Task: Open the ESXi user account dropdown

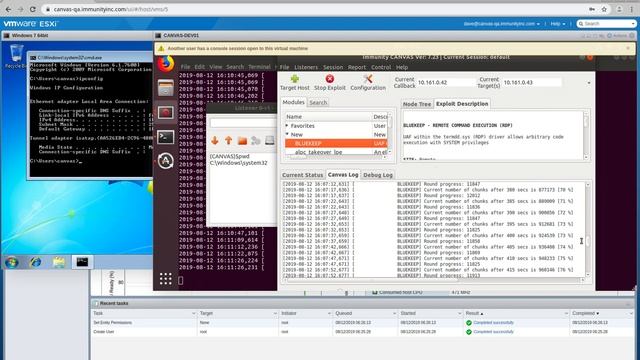Action: click(x=502, y=24)
